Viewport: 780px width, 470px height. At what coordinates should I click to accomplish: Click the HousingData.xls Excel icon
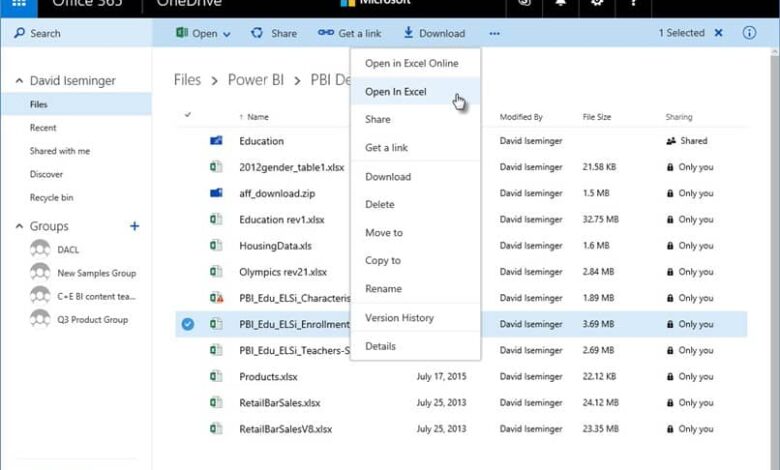click(216, 245)
